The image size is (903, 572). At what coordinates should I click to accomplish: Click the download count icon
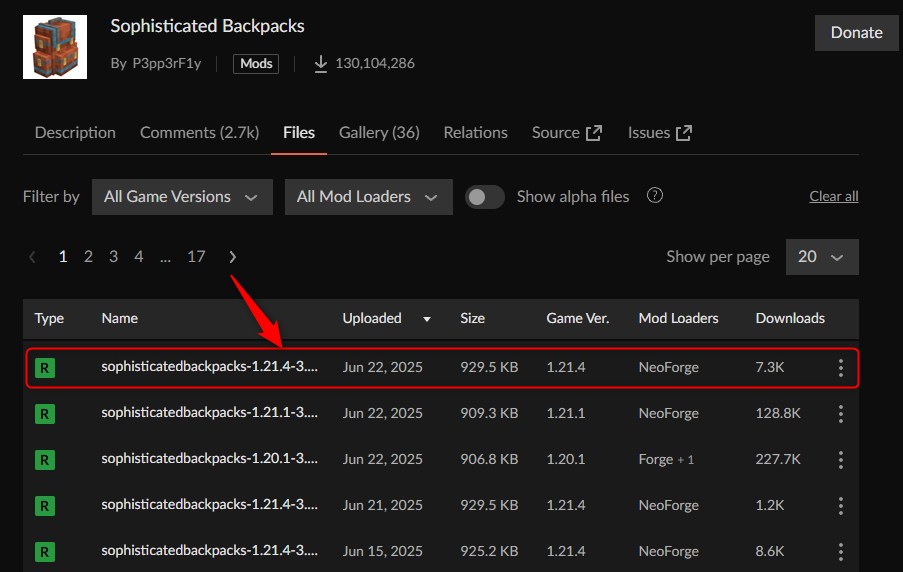321,63
